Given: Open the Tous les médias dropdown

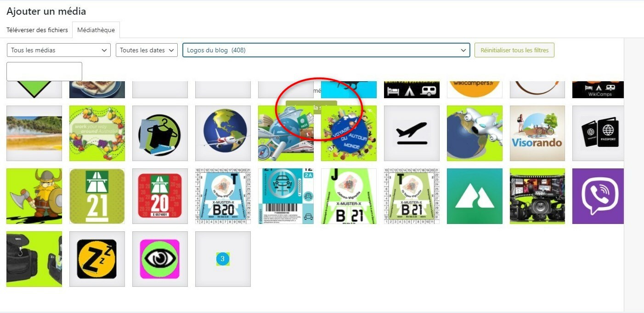Looking at the screenshot, I should point(59,50).
